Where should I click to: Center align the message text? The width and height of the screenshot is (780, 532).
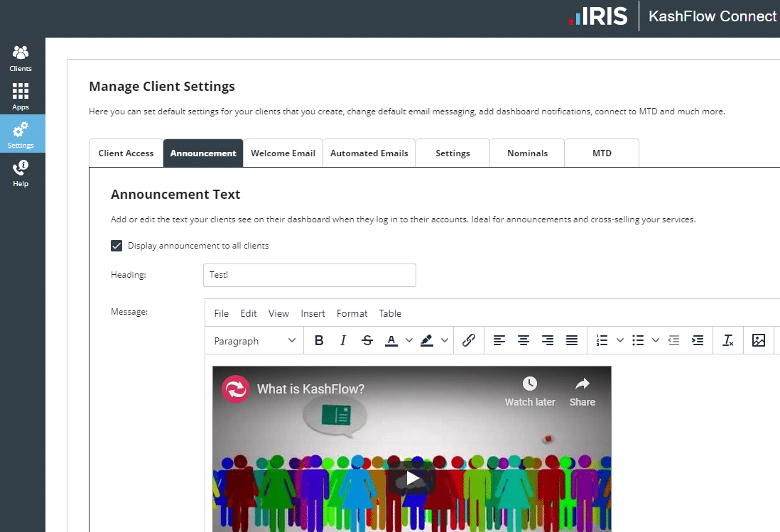coord(524,341)
